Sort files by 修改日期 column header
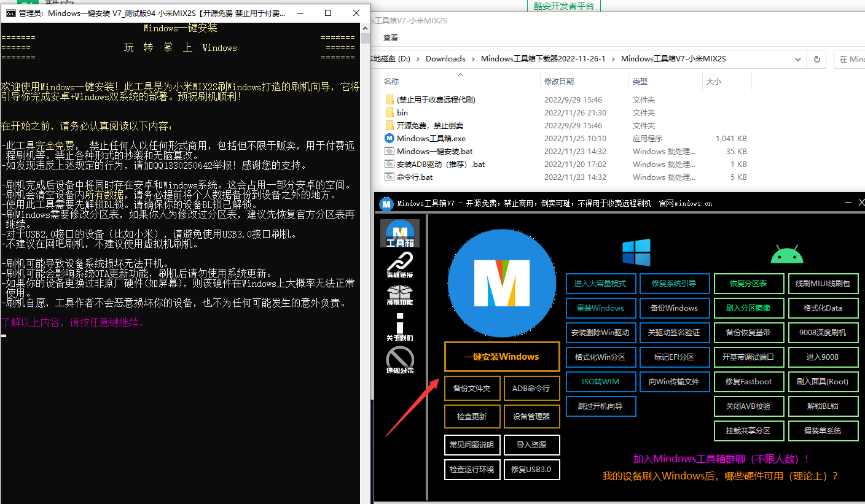This screenshot has height=504, width=865. [559, 81]
